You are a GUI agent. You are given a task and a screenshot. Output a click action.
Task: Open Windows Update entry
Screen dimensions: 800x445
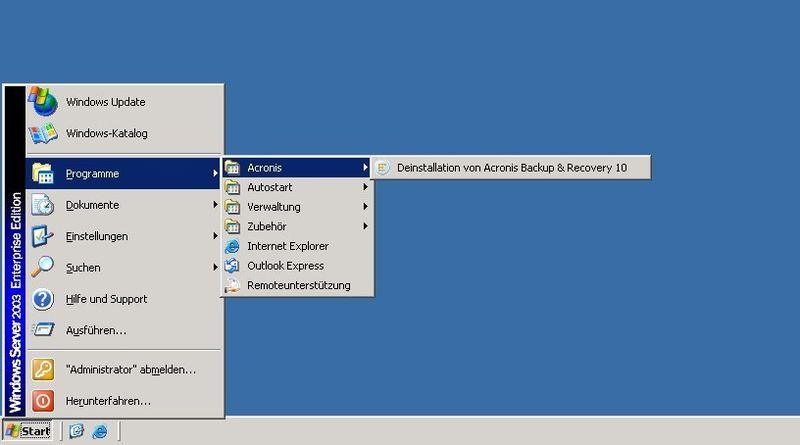(x=124, y=102)
